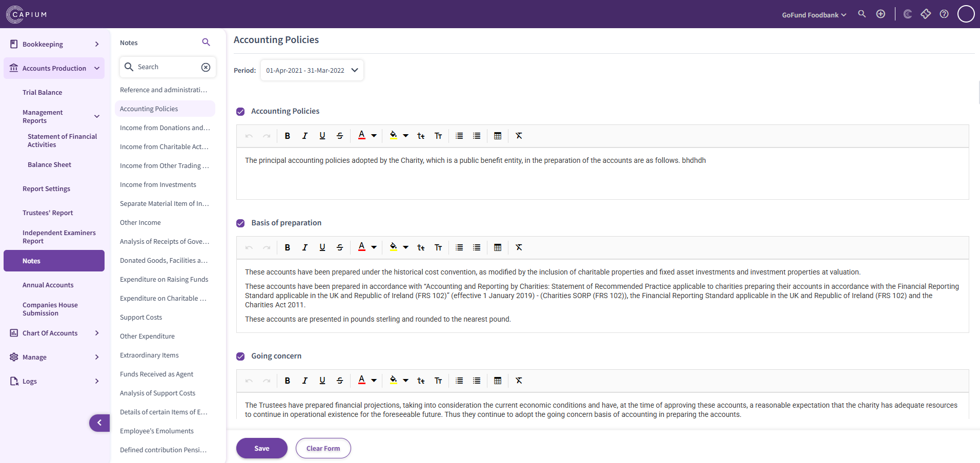Viewport: 980px width, 463px height.
Task: Uncheck the Accounting Policies checkbox
Action: pos(240,112)
